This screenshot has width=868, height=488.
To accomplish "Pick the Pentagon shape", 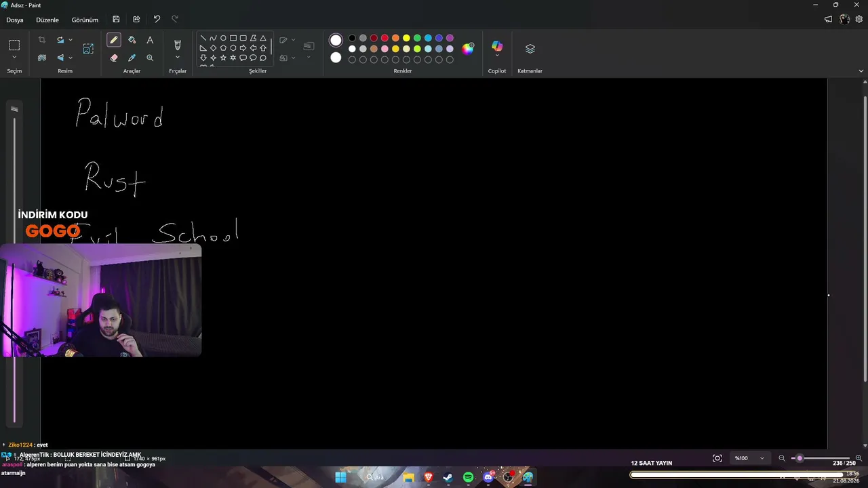I will (223, 48).
